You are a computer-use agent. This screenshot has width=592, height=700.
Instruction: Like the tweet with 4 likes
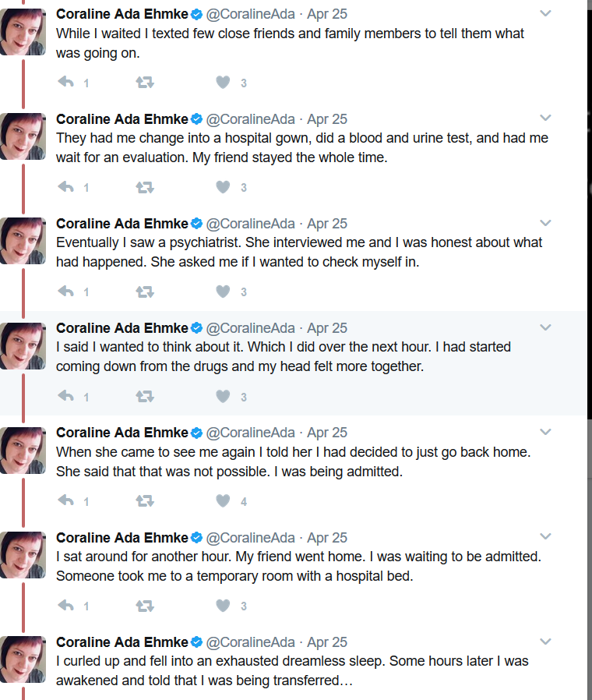(223, 501)
